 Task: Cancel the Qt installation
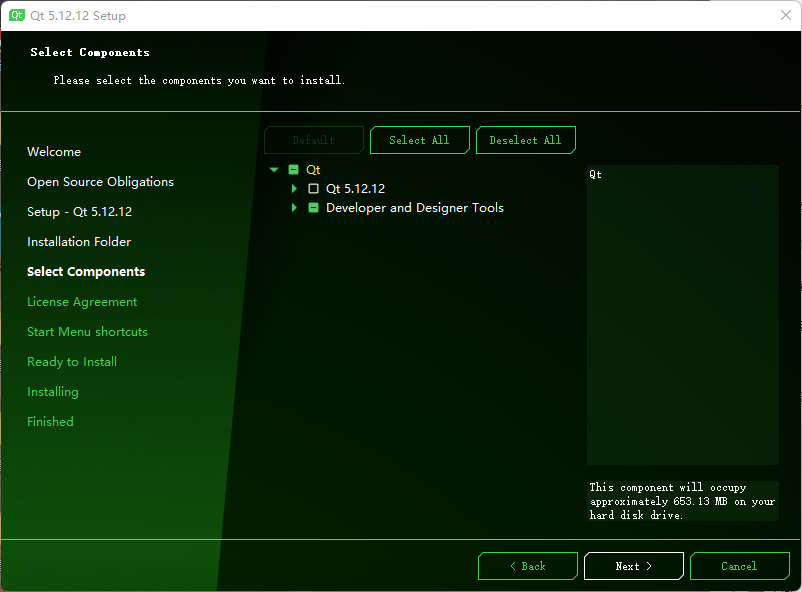pos(739,566)
